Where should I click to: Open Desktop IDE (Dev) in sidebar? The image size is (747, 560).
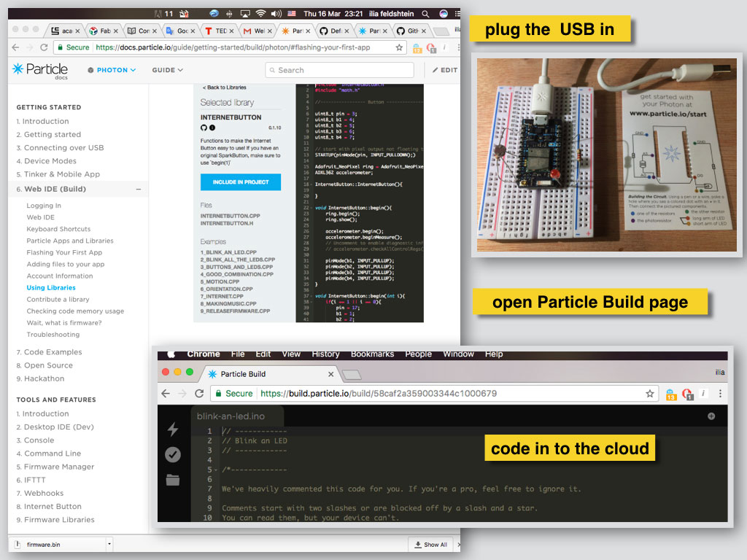click(x=59, y=427)
